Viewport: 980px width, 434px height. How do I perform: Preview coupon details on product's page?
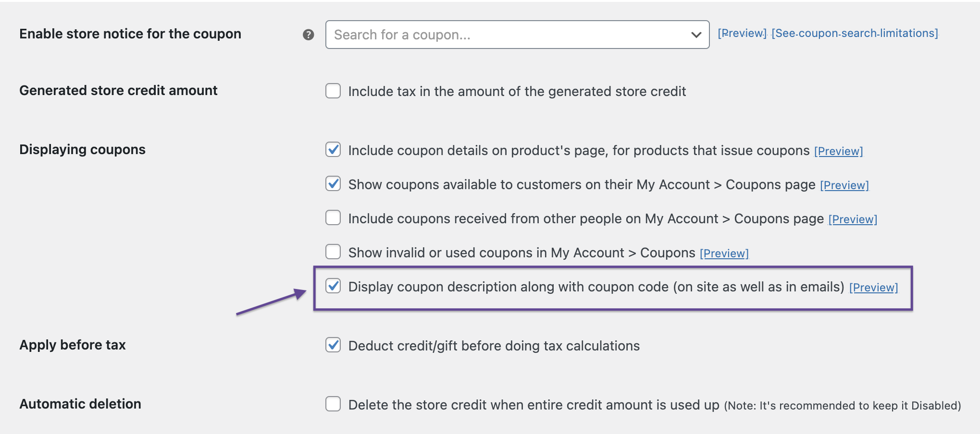tap(838, 151)
